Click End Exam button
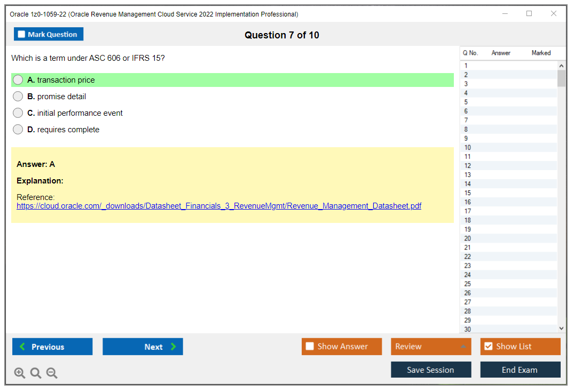Viewport: 574px width, 392px height. 520,370
